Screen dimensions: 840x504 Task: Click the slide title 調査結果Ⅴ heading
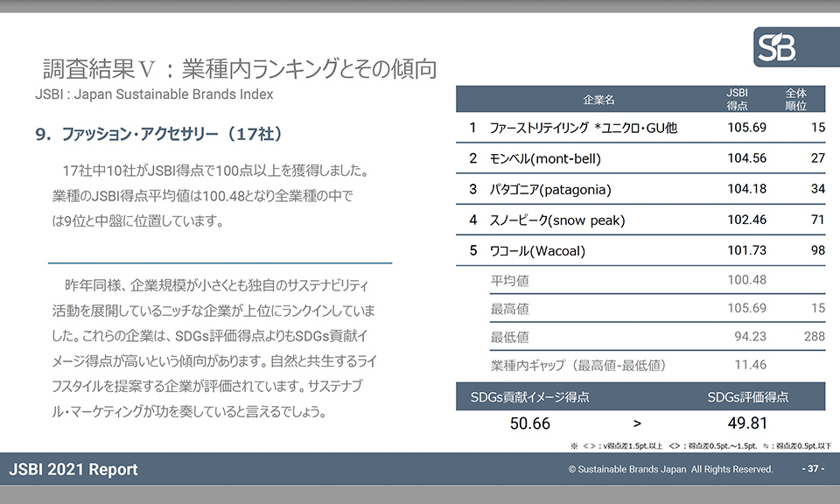[240, 68]
